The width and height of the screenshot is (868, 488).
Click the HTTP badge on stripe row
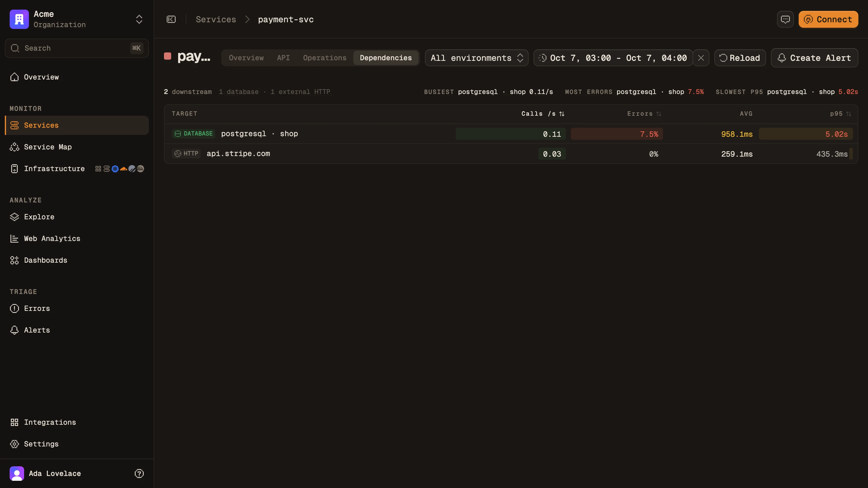click(x=186, y=154)
